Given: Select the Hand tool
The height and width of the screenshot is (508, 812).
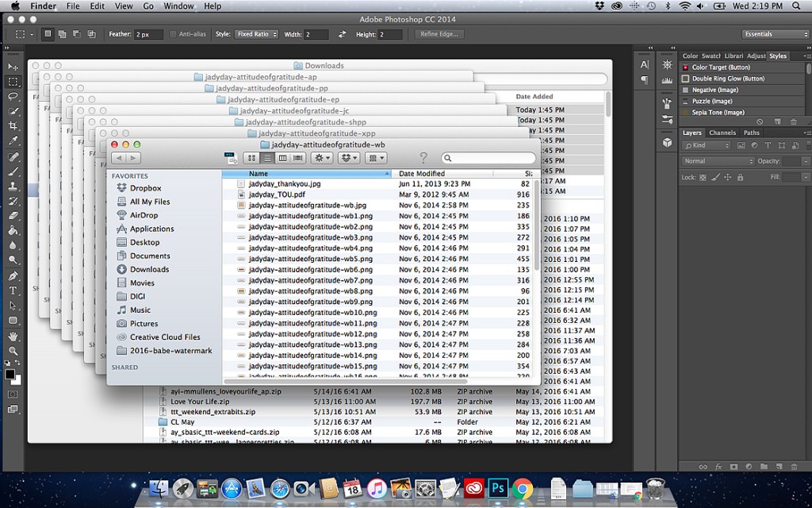Looking at the screenshot, I should tap(13, 336).
